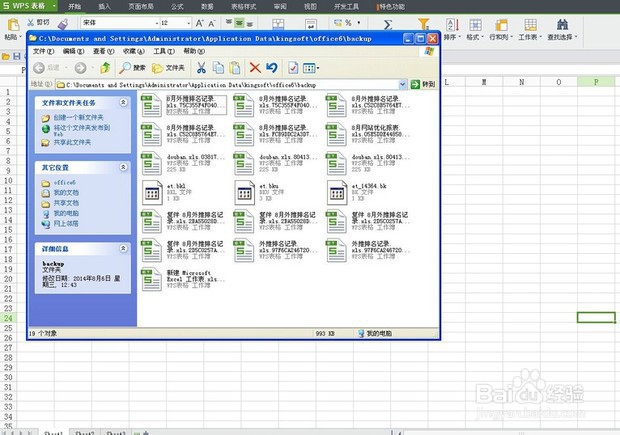Collapse the 其它位置 panel
The width and height of the screenshot is (620, 435).
(x=123, y=167)
